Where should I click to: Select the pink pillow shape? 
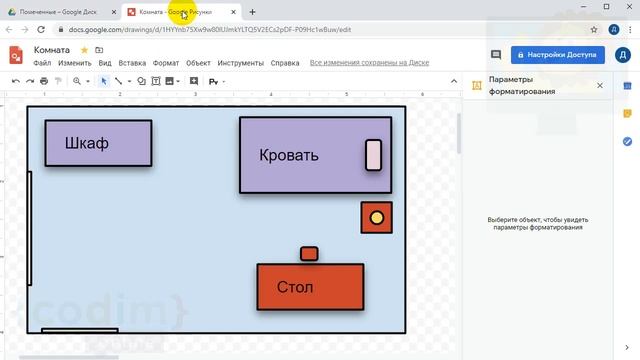tap(373, 155)
